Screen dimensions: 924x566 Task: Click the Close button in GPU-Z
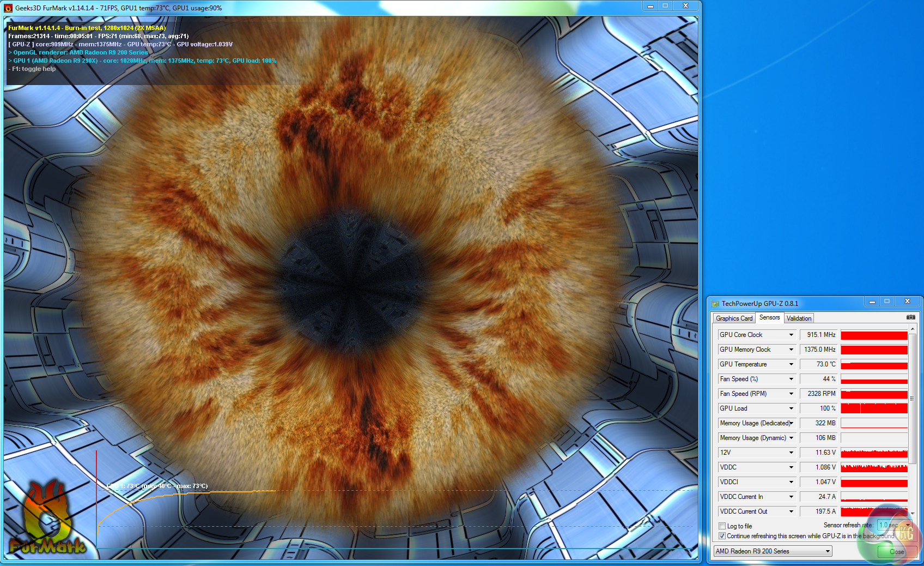pyautogui.click(x=897, y=552)
